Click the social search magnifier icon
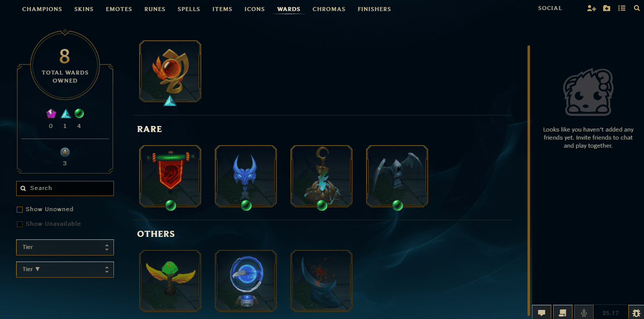The height and width of the screenshot is (319, 644). point(636,9)
